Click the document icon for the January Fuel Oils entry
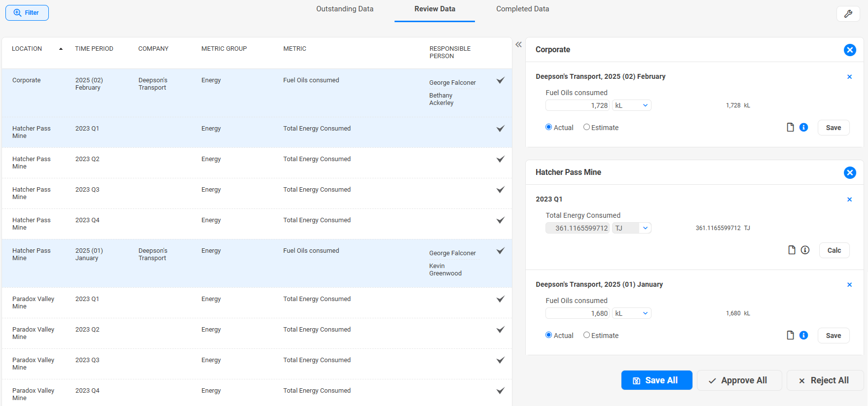Viewport: 868px width, 406px height. pos(790,336)
